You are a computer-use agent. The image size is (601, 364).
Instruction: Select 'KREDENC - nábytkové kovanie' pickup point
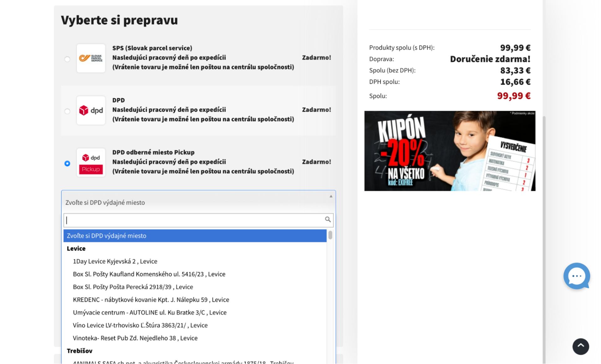[x=151, y=299]
